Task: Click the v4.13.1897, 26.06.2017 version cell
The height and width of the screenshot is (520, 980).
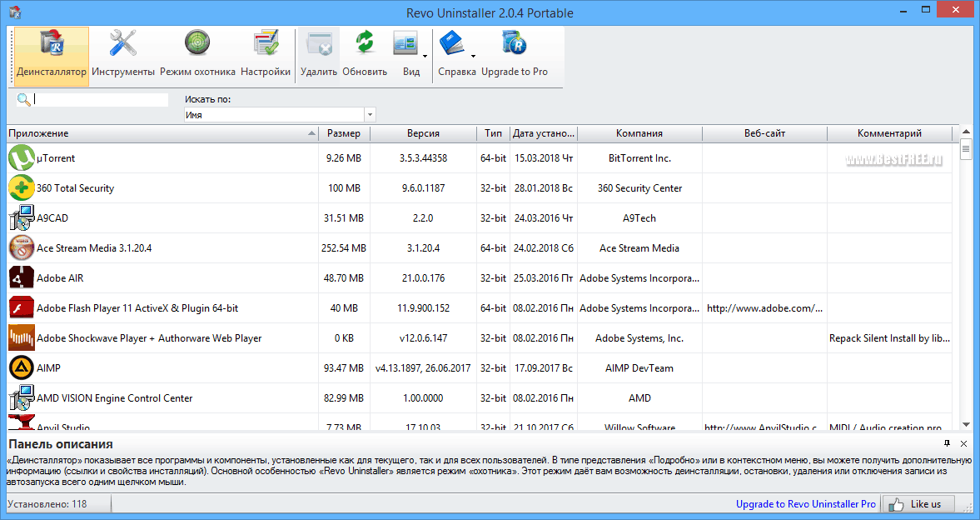Action: coord(423,368)
